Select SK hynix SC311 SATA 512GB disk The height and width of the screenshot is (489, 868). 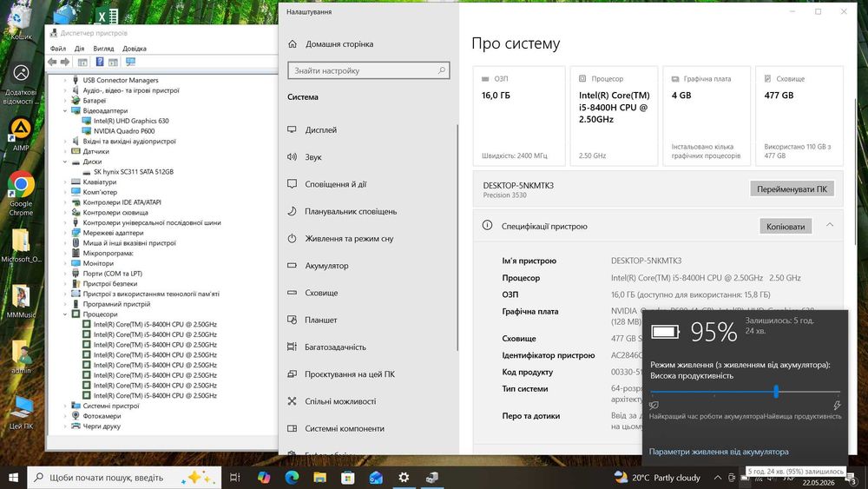point(134,172)
